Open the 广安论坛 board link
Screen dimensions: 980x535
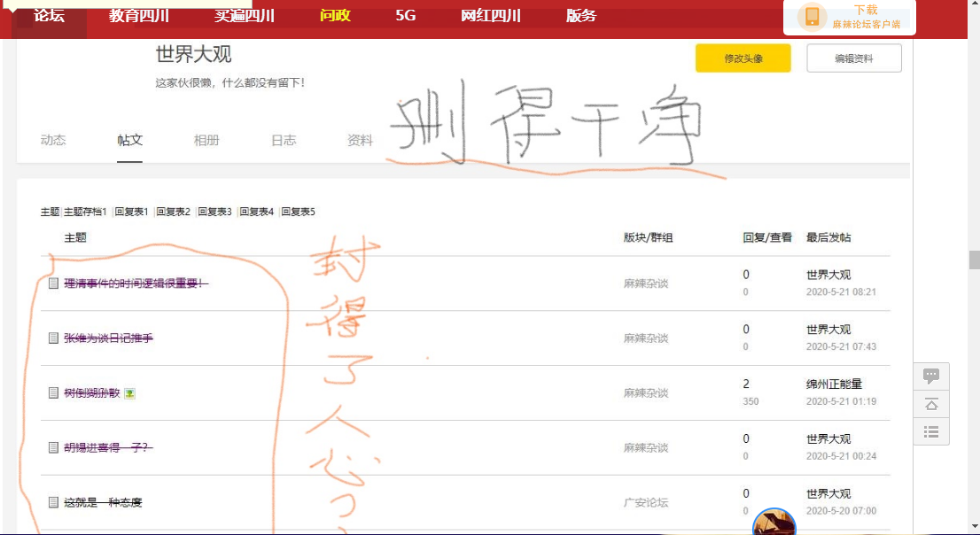point(646,502)
